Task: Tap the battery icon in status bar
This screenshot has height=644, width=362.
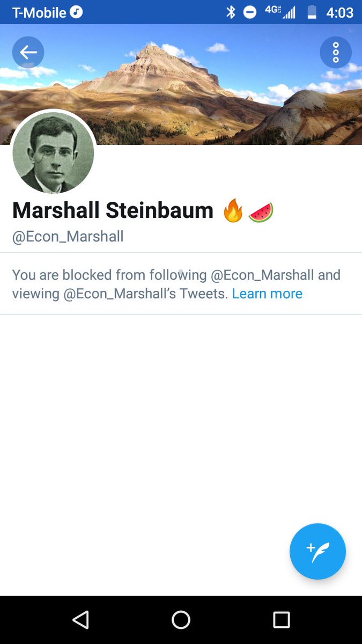Action: pos(312,12)
